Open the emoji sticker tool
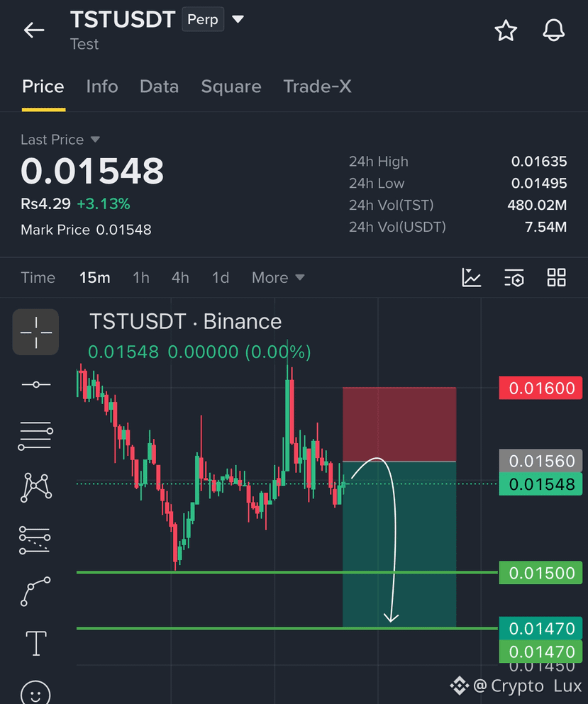588x704 pixels. click(x=35, y=692)
